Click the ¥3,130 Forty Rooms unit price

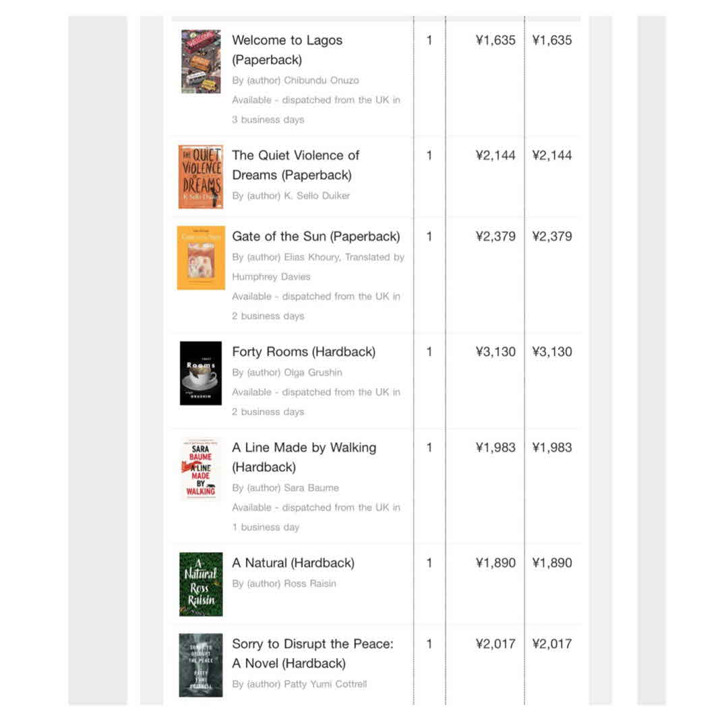pos(495,352)
